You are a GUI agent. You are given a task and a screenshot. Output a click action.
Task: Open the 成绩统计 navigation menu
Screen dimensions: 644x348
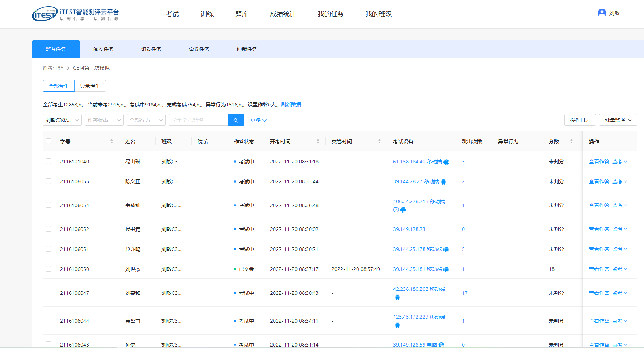[283, 14]
